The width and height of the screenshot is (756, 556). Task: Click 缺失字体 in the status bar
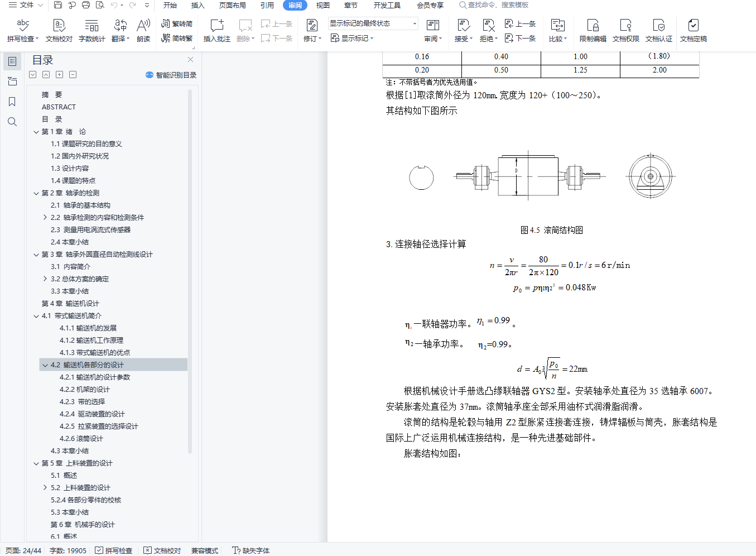251,550
